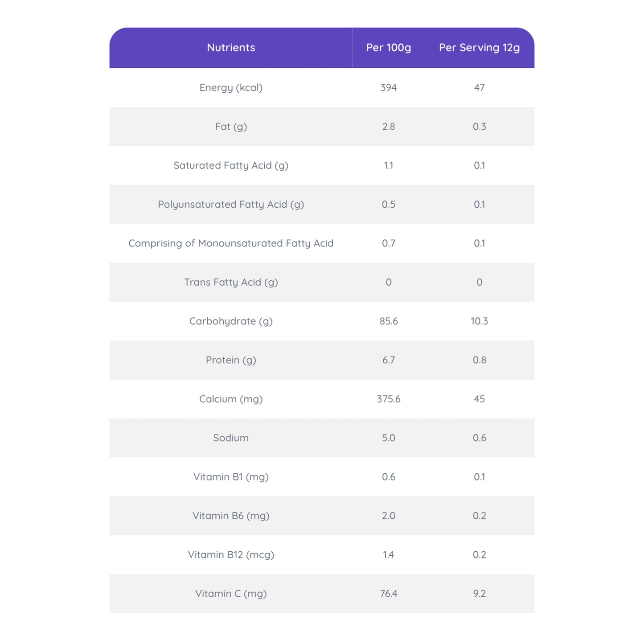Click the Per 100g column header
Image resolution: width=644 pixels, height=644 pixels.
pyautogui.click(x=388, y=48)
